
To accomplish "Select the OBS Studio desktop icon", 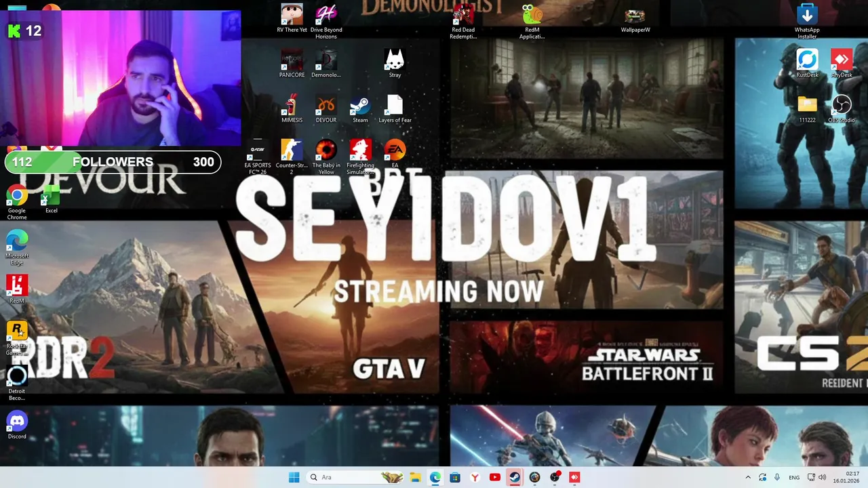I will (x=842, y=108).
